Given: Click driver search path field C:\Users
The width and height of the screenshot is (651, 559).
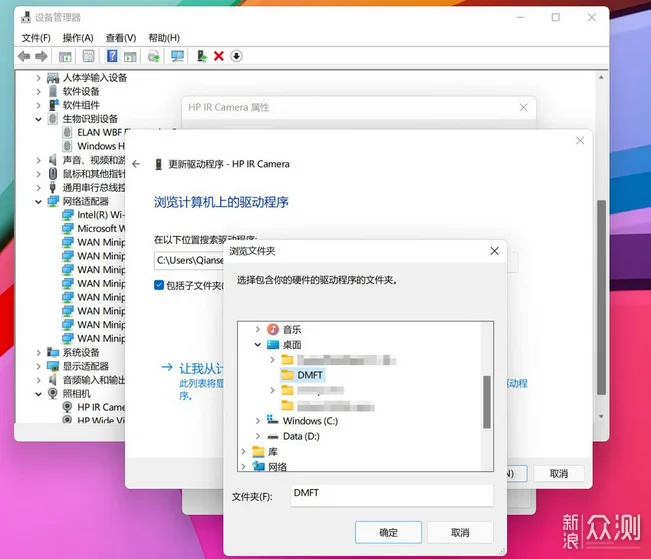Looking at the screenshot, I should click(x=189, y=260).
